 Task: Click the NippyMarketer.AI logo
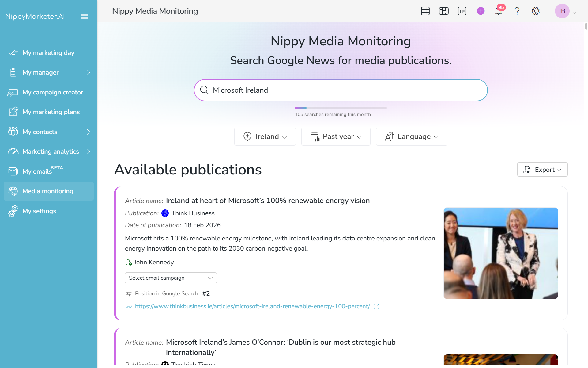coord(35,17)
